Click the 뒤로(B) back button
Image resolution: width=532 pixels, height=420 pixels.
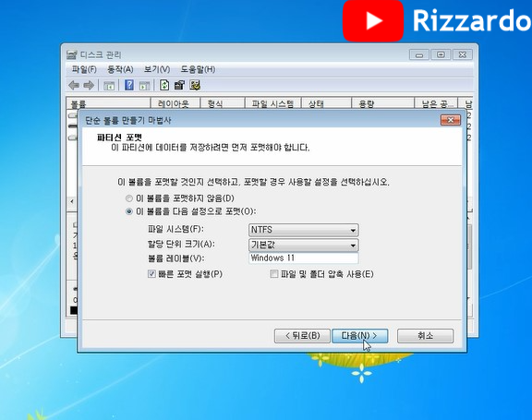(302, 336)
